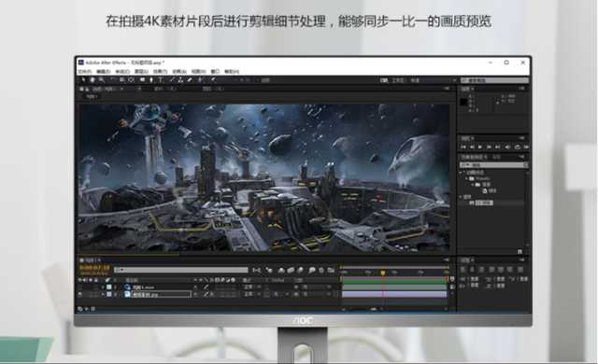Click new-item icon at Effects panel bottom
The width and height of the screenshot is (598, 364).
[x=520, y=251]
